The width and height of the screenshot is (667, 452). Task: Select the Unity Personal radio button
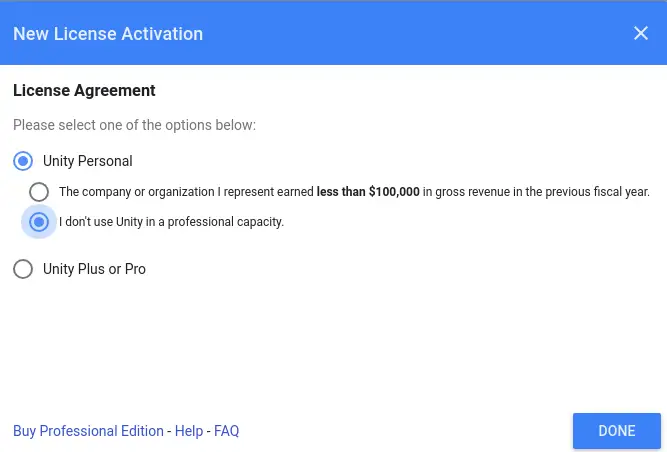[23, 161]
